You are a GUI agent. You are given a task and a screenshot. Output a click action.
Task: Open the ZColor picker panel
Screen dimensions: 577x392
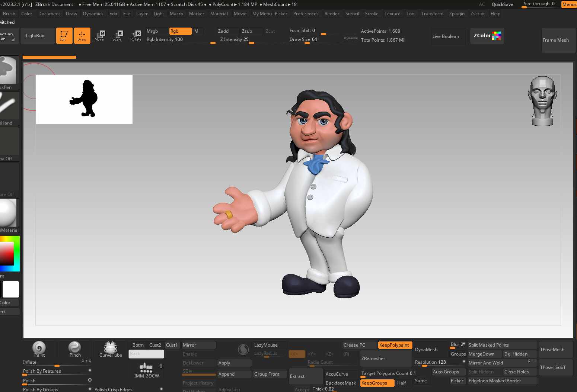(487, 36)
